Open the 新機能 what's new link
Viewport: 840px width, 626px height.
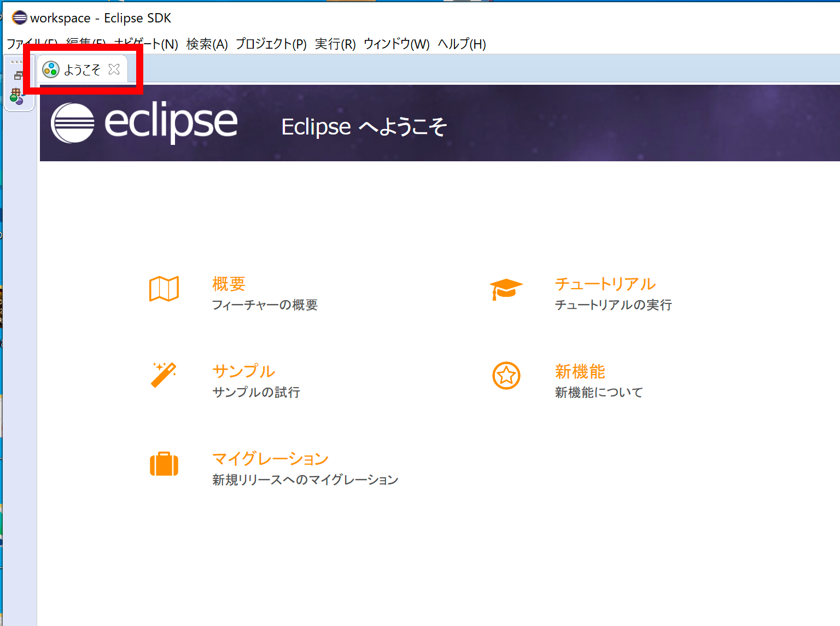580,372
